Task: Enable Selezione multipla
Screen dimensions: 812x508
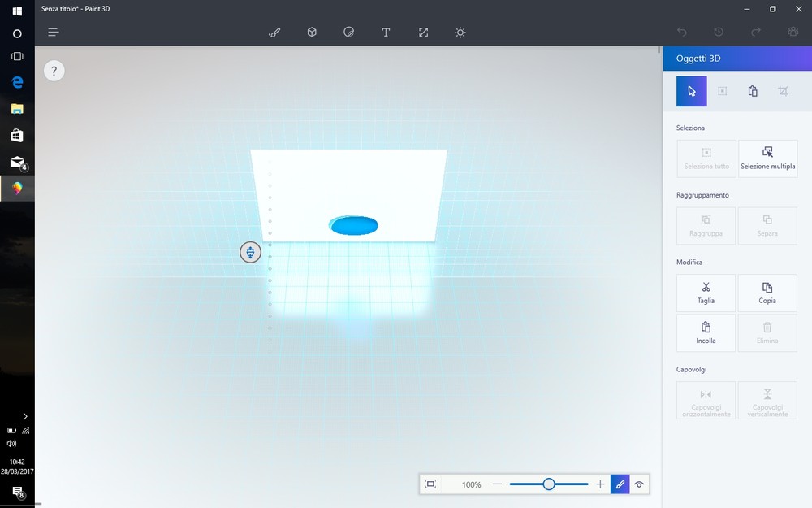Action: coord(767,158)
